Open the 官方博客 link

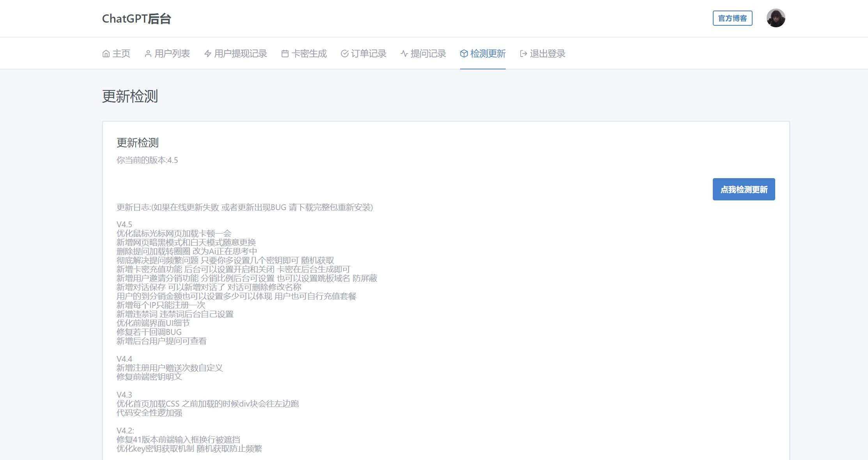tap(732, 18)
